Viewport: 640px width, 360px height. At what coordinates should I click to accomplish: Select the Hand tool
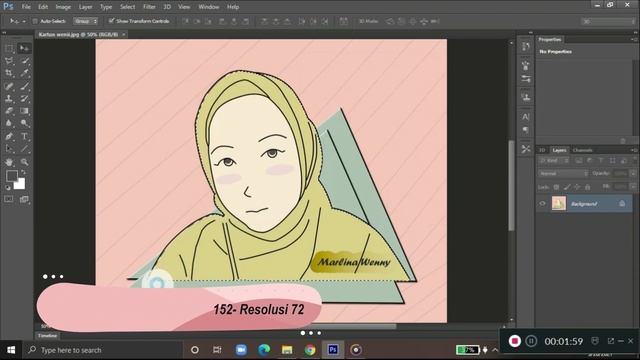[x=9, y=162]
